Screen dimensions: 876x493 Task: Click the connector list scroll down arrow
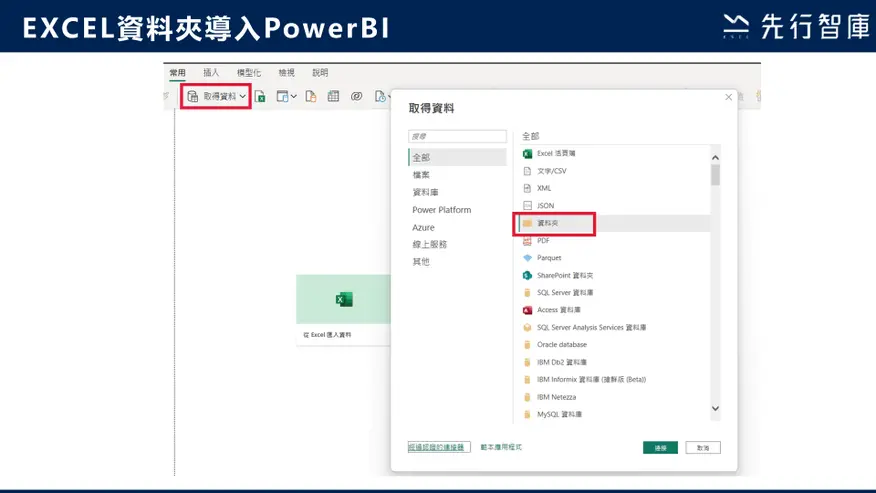[x=715, y=409]
